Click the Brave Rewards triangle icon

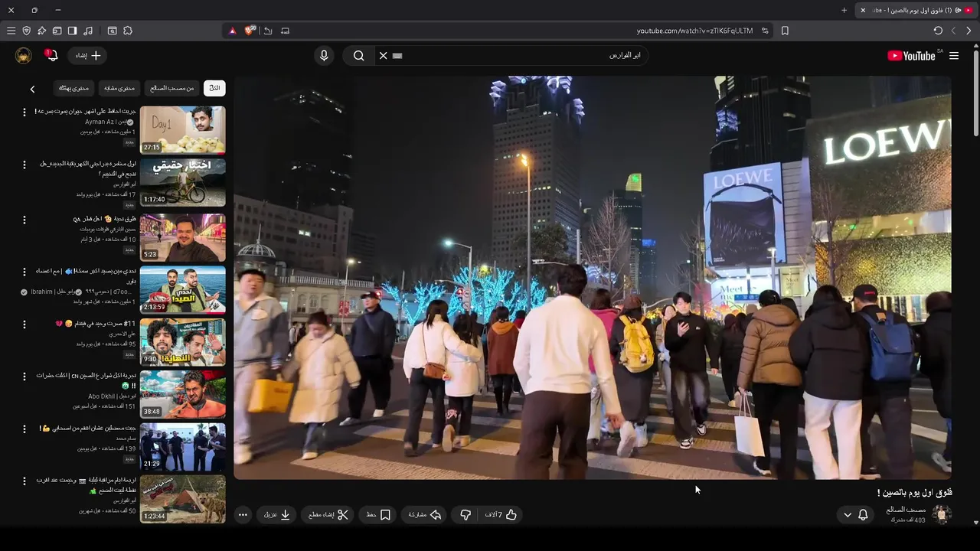[233, 31]
